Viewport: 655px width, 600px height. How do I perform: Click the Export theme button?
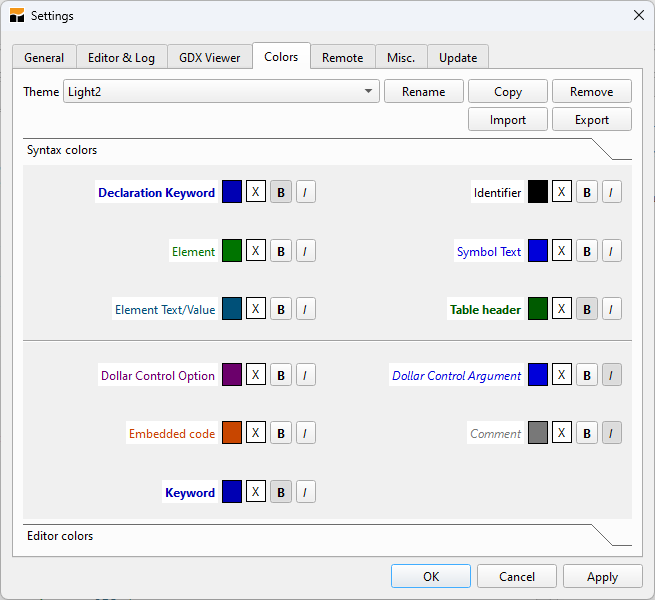pos(591,120)
